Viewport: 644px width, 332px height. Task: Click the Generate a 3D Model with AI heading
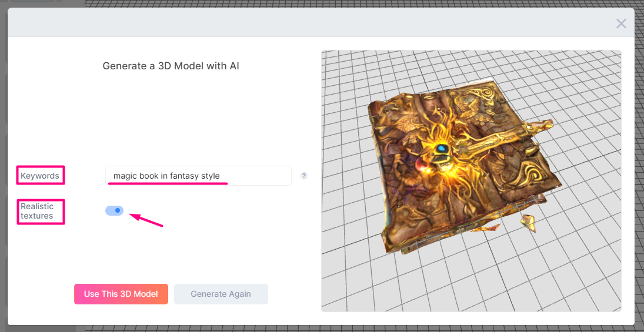click(x=171, y=66)
